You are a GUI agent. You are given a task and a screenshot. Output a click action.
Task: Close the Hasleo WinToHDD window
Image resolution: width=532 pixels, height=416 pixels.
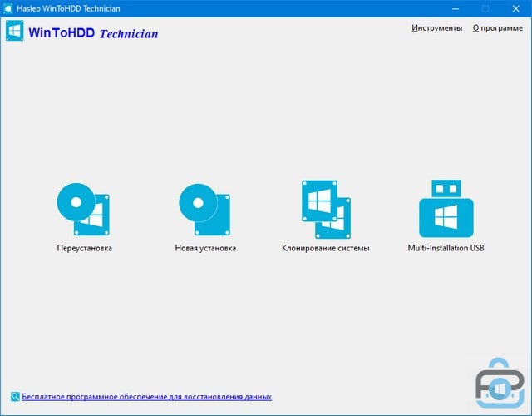[515, 8]
